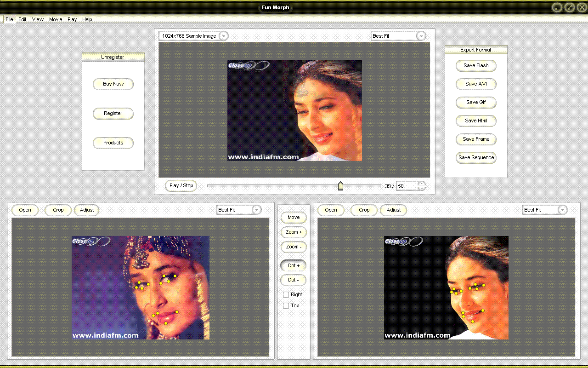Enable the Right checkbox
588x368 pixels.
pos(286,294)
